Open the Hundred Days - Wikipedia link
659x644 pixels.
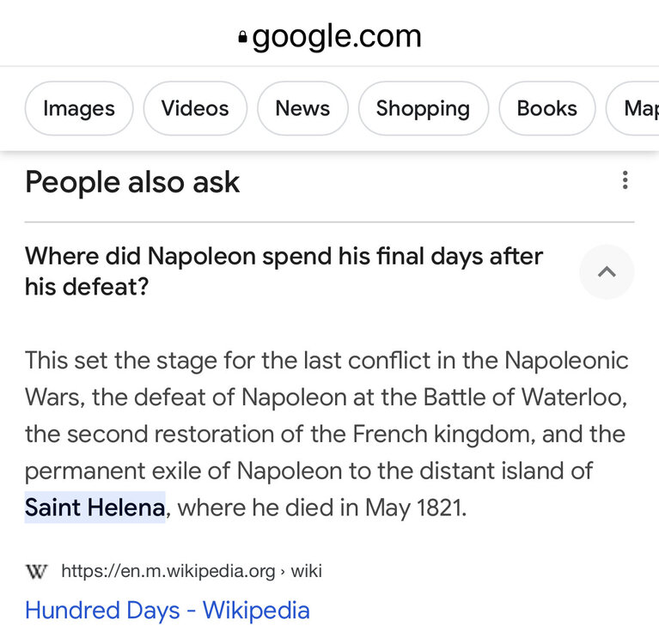tap(167, 611)
